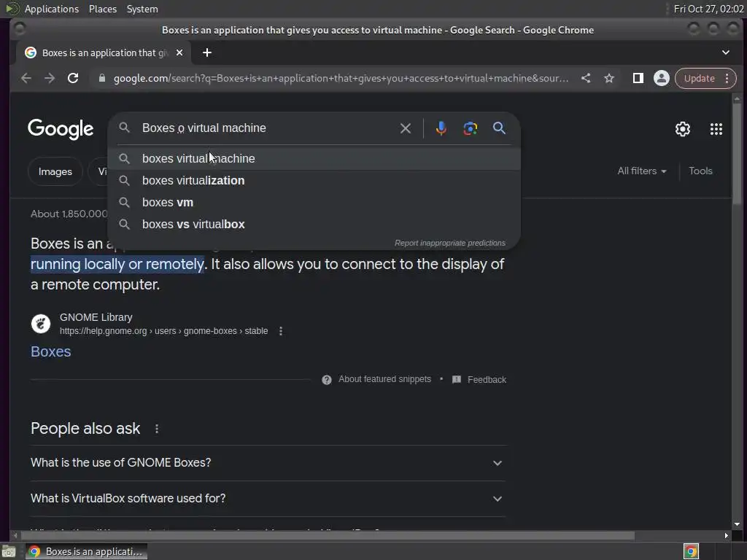The width and height of the screenshot is (747, 560).
Task: Open the Places menu
Action: coord(102,9)
